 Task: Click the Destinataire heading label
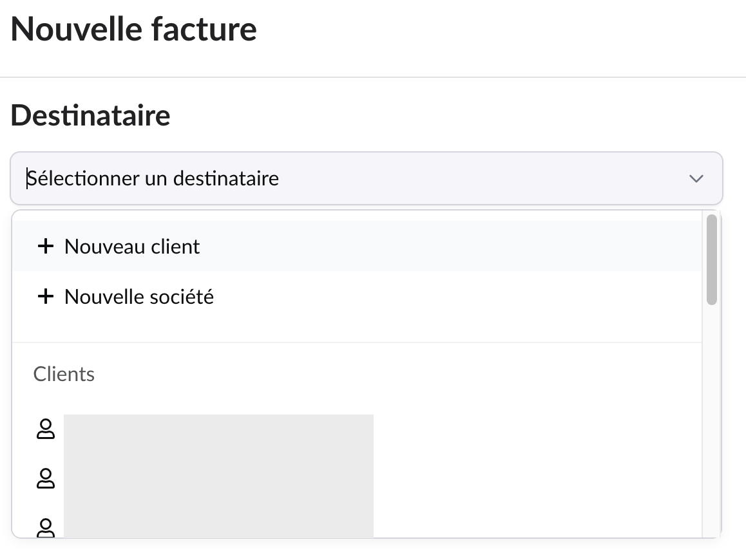tap(90, 115)
